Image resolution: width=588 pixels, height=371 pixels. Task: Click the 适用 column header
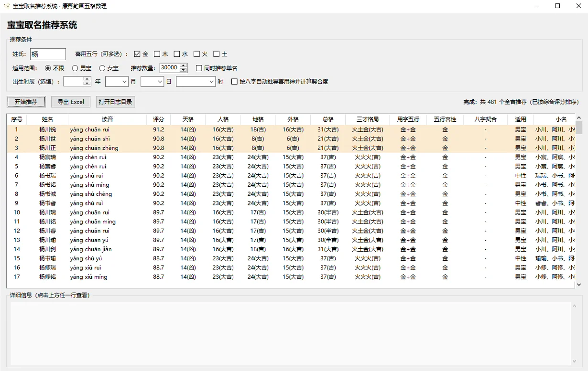click(x=521, y=119)
